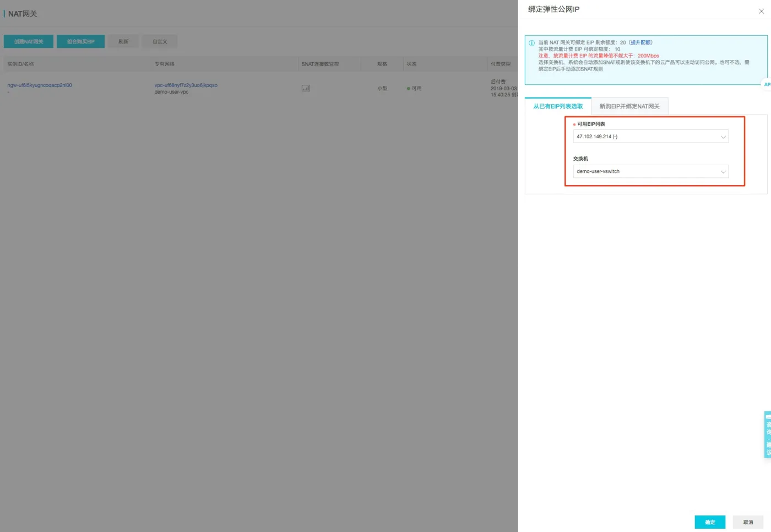This screenshot has height=532, width=771.
Task: Open the 可用EIP列表 dropdown showing 47.102.149.214
Action: click(650, 137)
